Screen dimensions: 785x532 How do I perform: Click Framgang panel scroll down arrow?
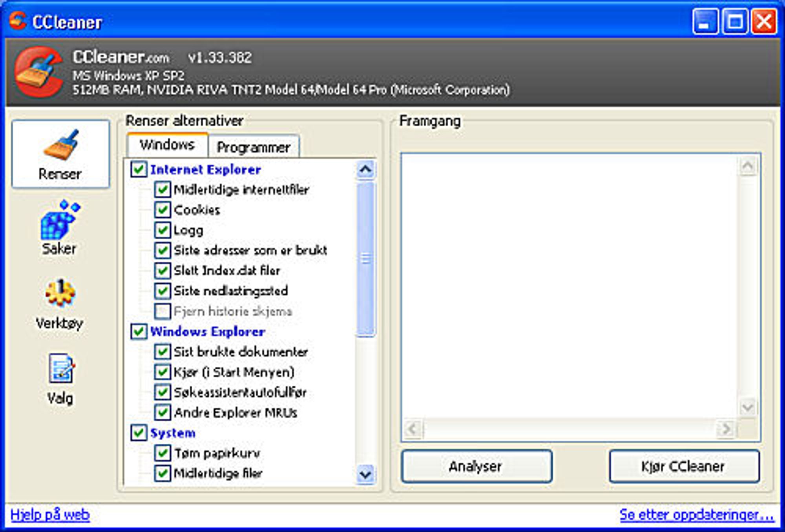[747, 408]
